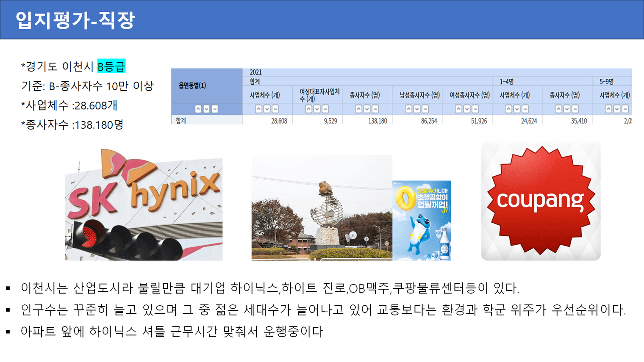
Task: Select the red coupang logo image
Action: pyautogui.click(x=541, y=201)
